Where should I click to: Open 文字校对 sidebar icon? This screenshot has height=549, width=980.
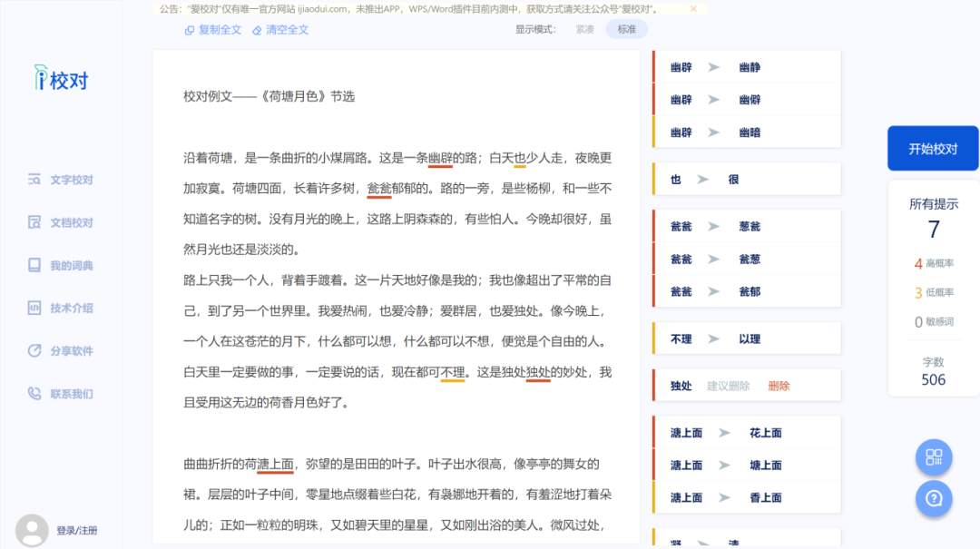click(34, 180)
